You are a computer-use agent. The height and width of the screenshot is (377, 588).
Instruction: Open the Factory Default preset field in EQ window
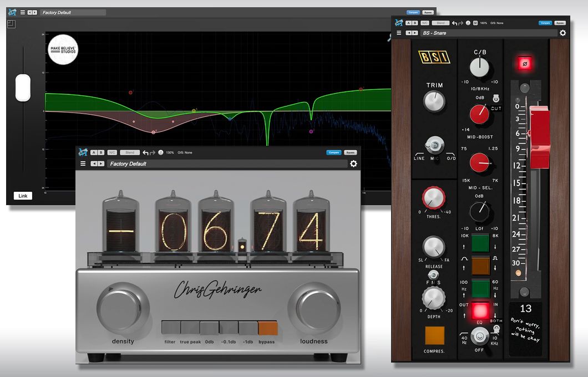coord(73,12)
